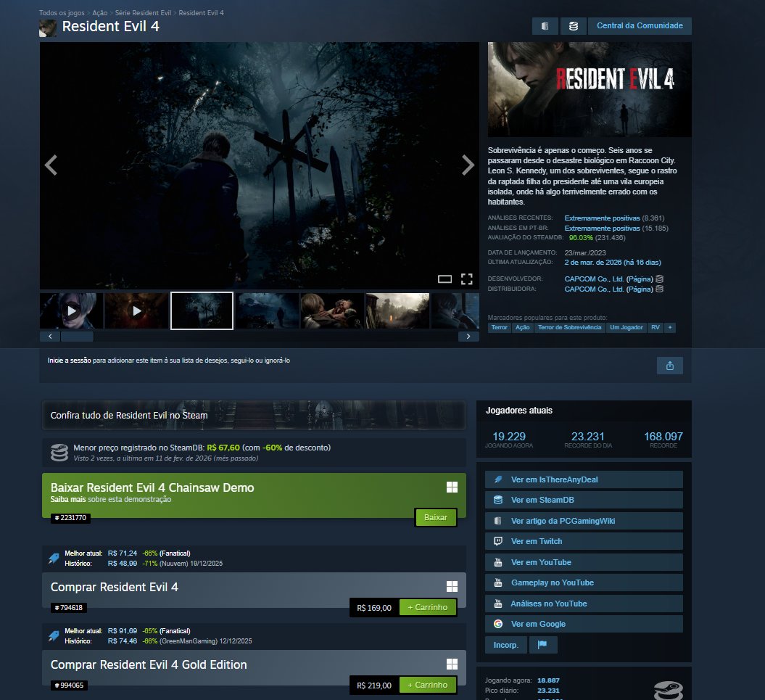Click SteamDB lowest price stack icon
This screenshot has height=700, width=765.
tap(59, 453)
